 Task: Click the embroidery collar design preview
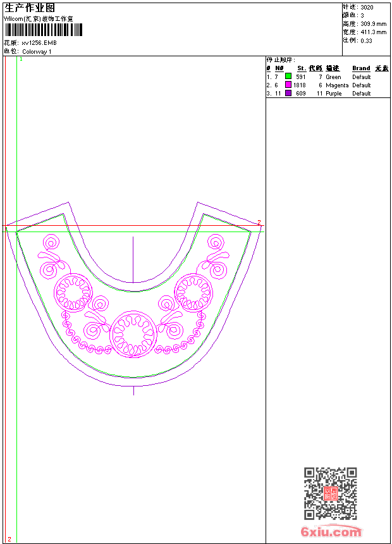click(x=133, y=299)
